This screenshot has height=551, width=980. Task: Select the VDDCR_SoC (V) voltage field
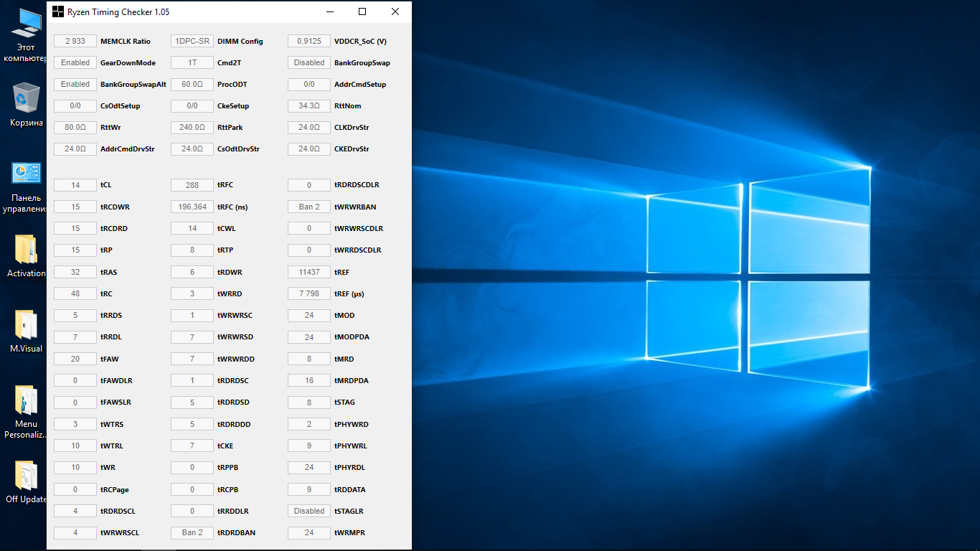click(309, 42)
